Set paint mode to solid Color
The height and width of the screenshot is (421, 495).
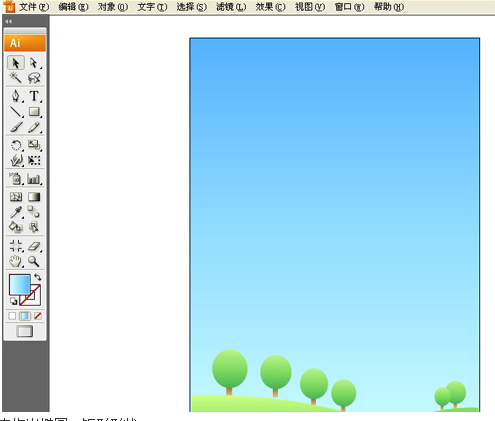pyautogui.click(x=12, y=316)
